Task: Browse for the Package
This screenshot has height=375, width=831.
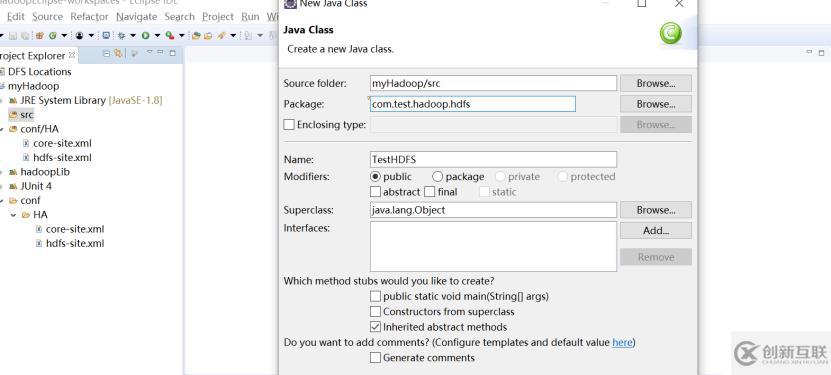Action: (656, 104)
